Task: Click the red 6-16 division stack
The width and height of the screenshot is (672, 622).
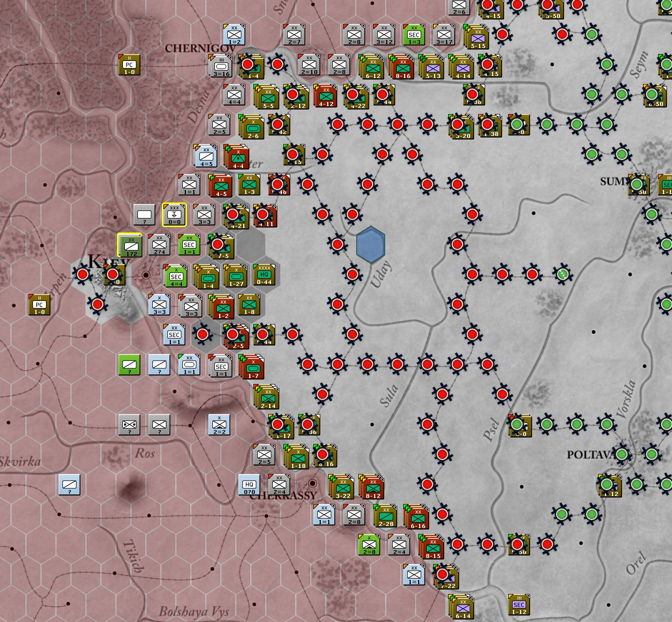Action: pyautogui.click(x=416, y=516)
